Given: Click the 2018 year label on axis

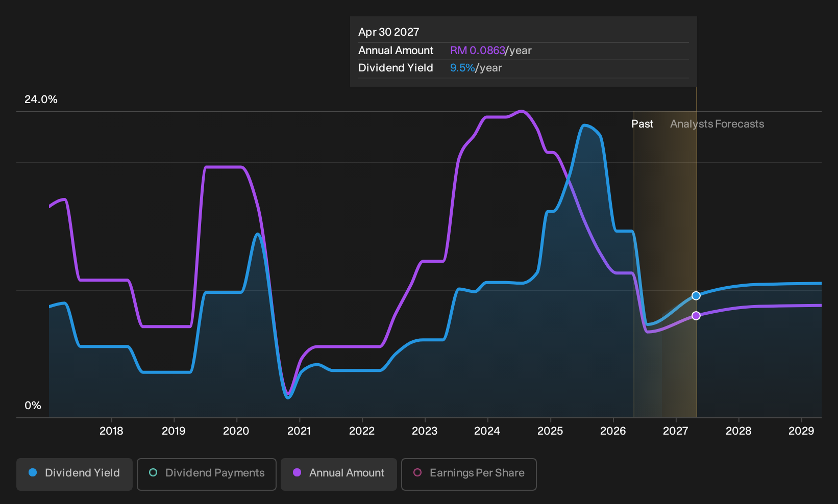Looking at the screenshot, I should click(x=111, y=431).
